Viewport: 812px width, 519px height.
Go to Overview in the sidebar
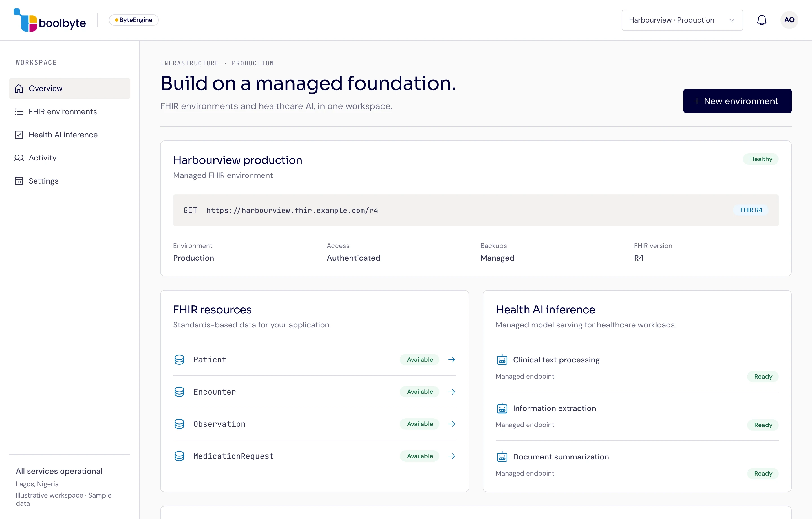69,88
